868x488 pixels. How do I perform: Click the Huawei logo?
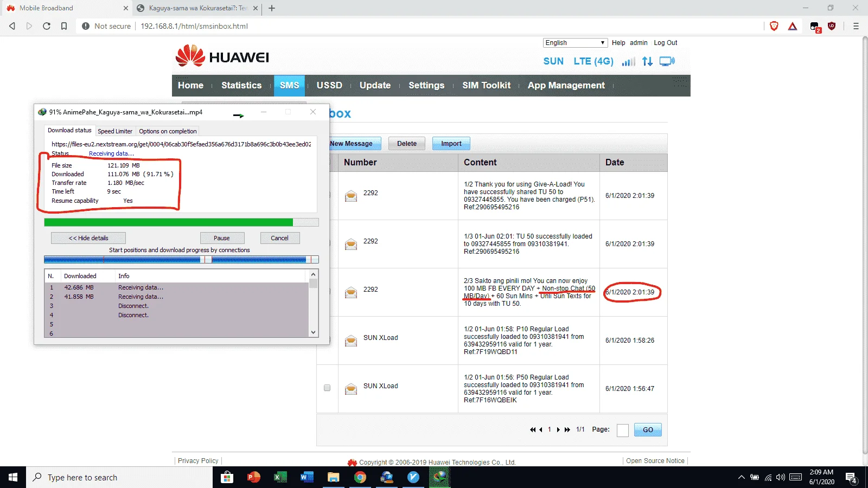tap(222, 56)
